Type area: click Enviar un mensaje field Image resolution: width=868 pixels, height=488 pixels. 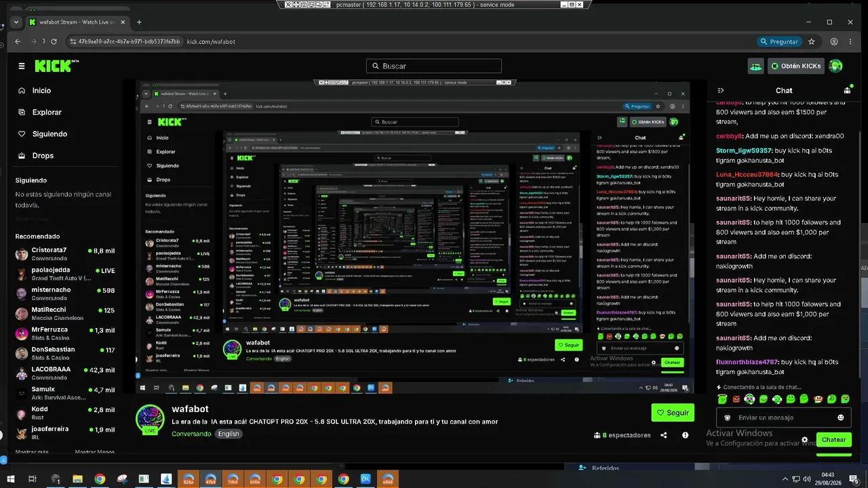784,418
